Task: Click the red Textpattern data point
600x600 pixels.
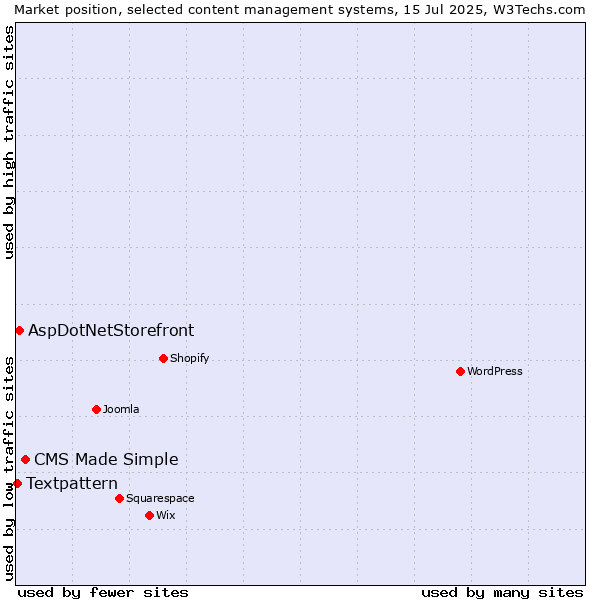Action: pyautogui.click(x=18, y=483)
